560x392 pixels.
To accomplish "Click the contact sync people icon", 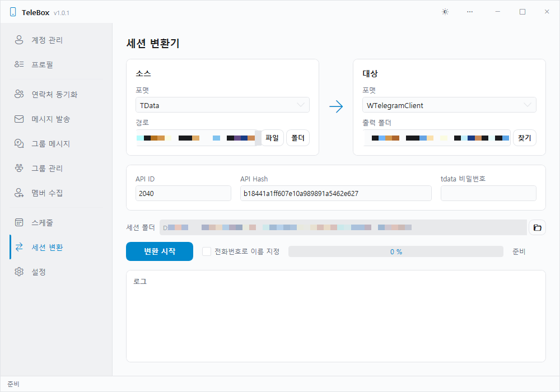I will pos(19,94).
